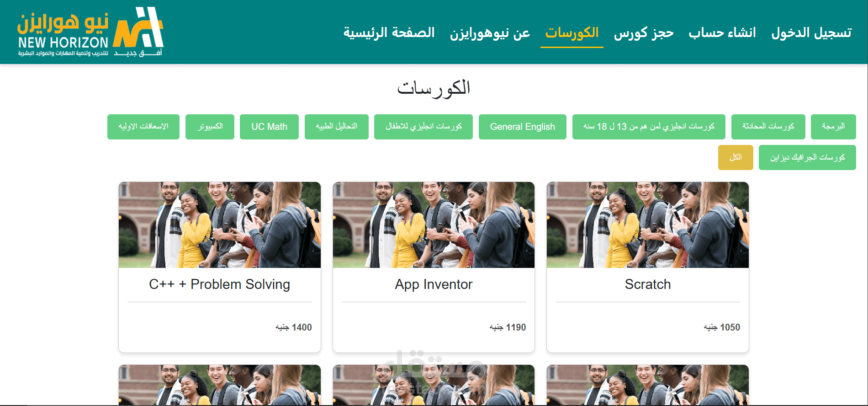Viewport: 868px width, 406px height.
Task: Go to انشاء حساب sign-up page
Action: [x=722, y=32]
